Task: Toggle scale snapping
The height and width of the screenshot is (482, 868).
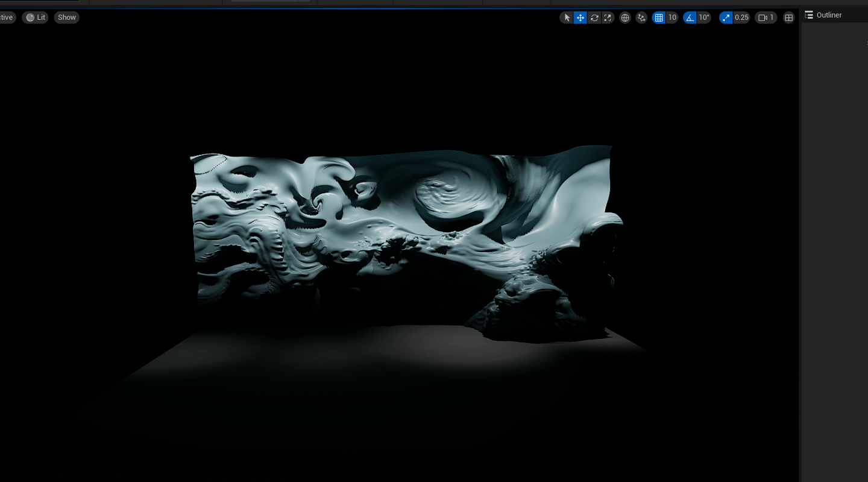Action: click(726, 17)
